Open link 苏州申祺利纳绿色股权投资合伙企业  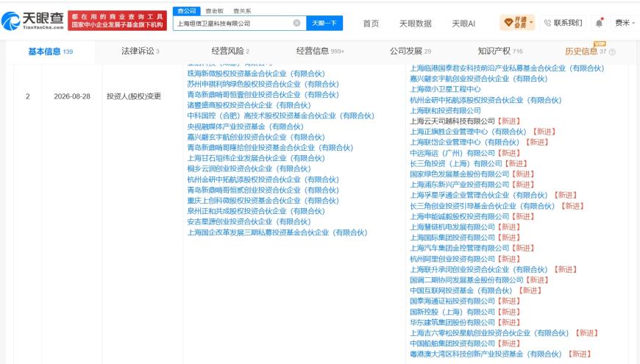[x=263, y=84]
